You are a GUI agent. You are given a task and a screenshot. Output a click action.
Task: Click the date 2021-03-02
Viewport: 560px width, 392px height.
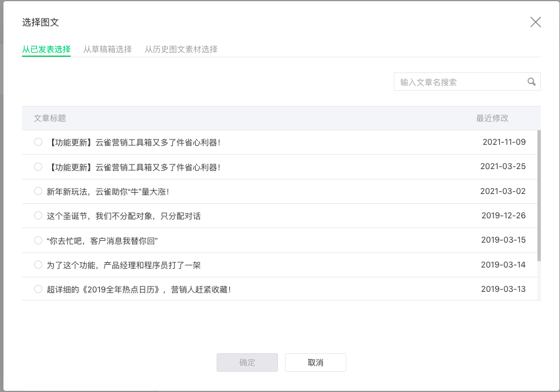(x=503, y=191)
